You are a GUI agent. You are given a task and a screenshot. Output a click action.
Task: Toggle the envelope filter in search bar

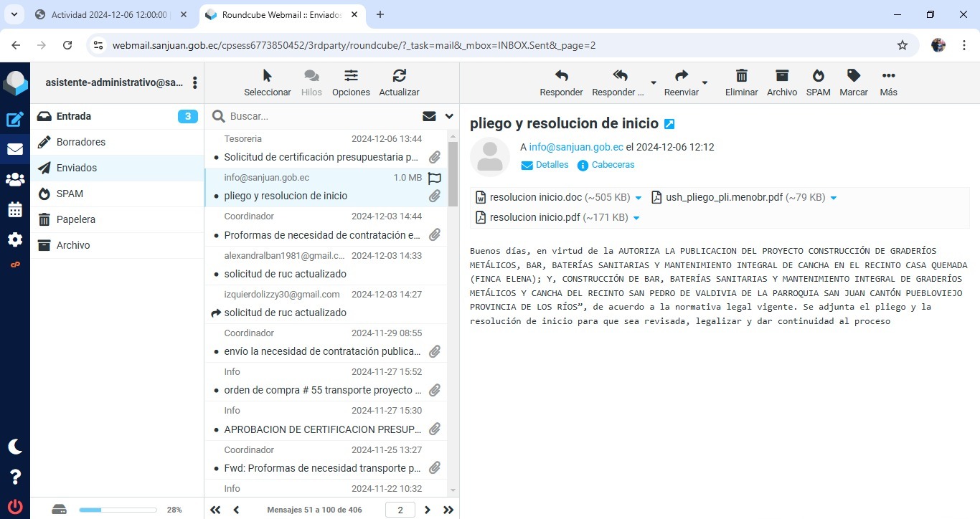pyautogui.click(x=429, y=116)
